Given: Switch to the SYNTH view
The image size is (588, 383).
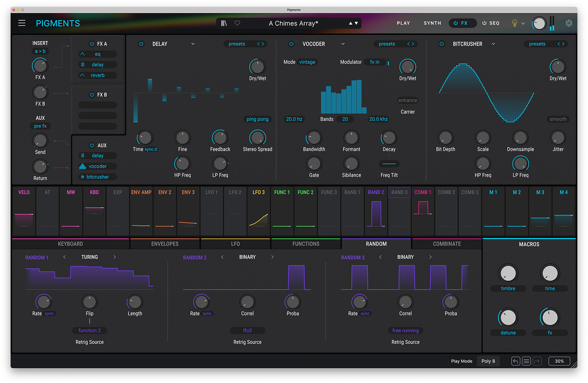Looking at the screenshot, I should click(432, 23).
